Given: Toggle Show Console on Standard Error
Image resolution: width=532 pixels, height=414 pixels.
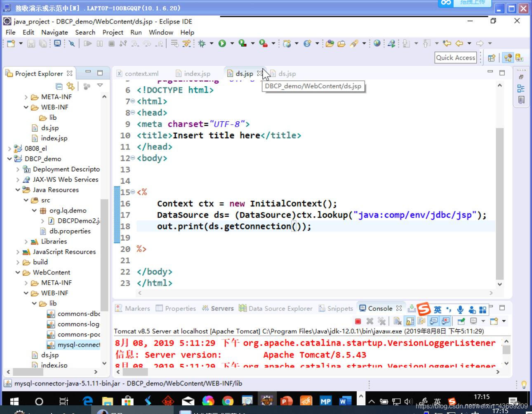Looking at the screenshot, I should click(445, 321).
